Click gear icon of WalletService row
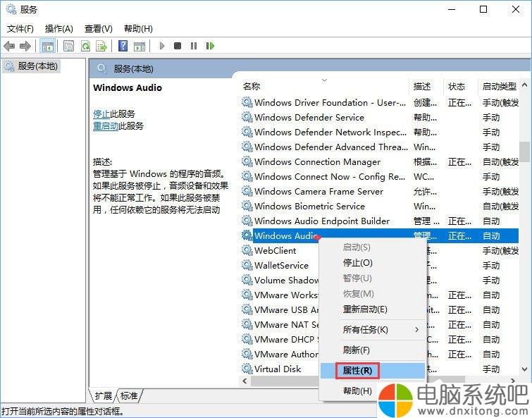Viewport: 532px width, 418px height. point(247,265)
